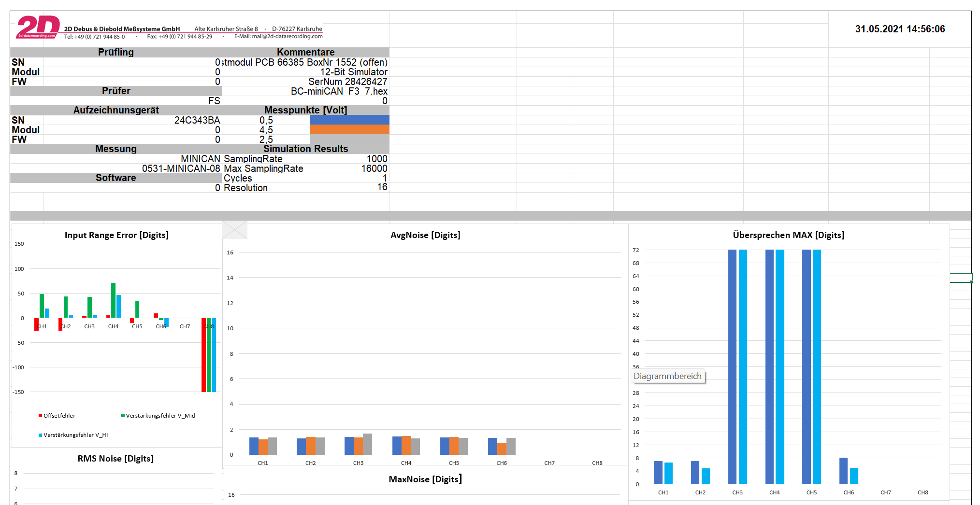Select the CH3 dark blue bar in Übersprechen chart

point(732,367)
